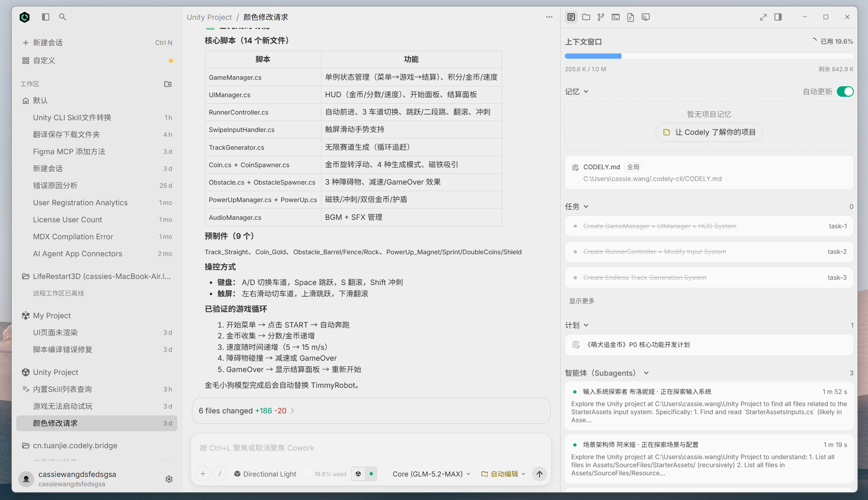The height and width of the screenshot is (500, 868).
Task: Open the screen cast preview panel
Action: 646,17
